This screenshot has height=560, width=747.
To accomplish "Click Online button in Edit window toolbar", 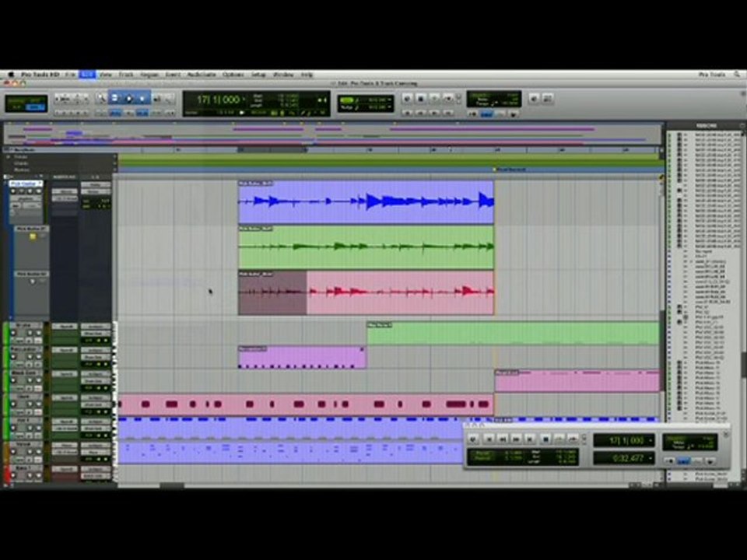I will 406,98.
